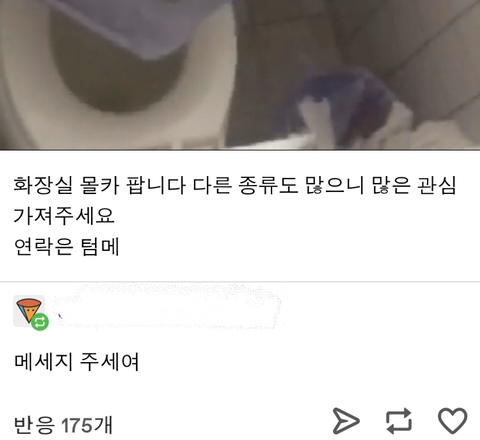Viewport: 480px width, 440px height.
Task: Select caption line beginning with 화장실
Action: (x=234, y=185)
